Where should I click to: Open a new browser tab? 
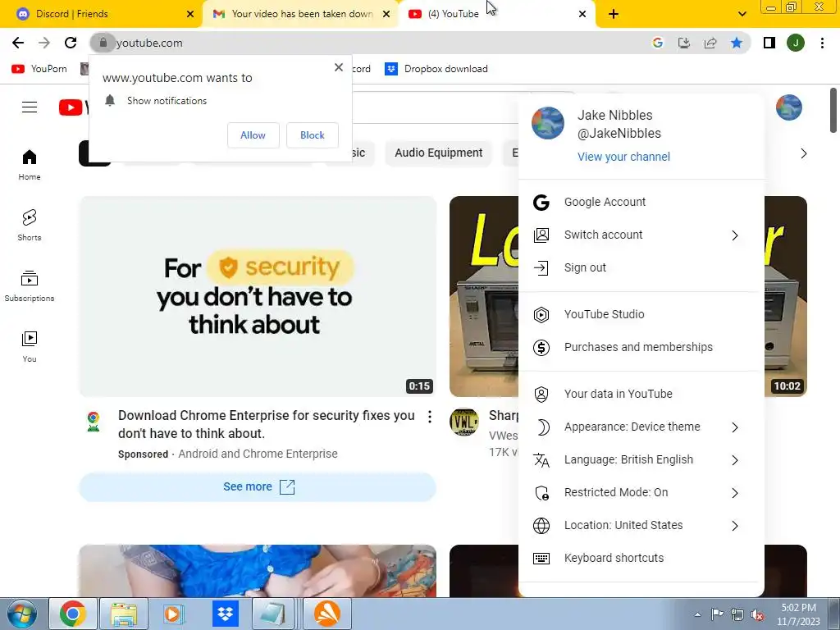pos(614,14)
